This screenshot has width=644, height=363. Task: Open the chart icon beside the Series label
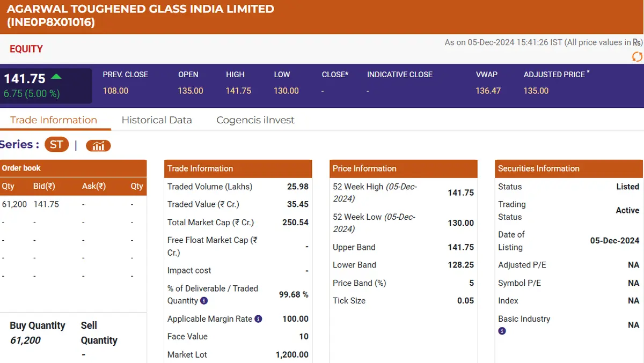(98, 145)
